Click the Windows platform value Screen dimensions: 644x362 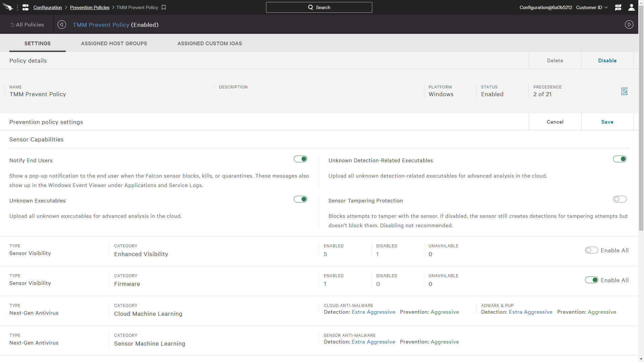coord(441,94)
